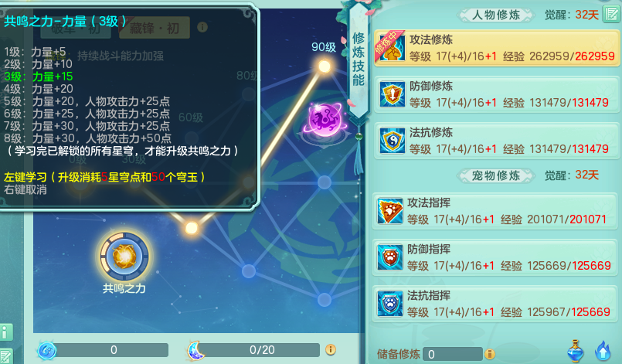622x364 pixels.
Task: Click the 法抗修炼 yin-yang shield icon
Action: [392, 141]
